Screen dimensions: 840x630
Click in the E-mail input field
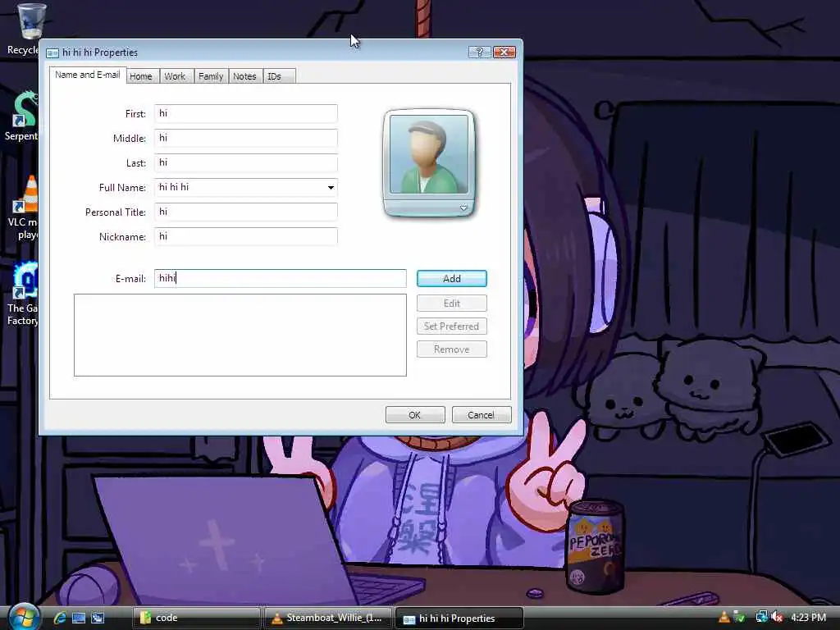click(281, 279)
